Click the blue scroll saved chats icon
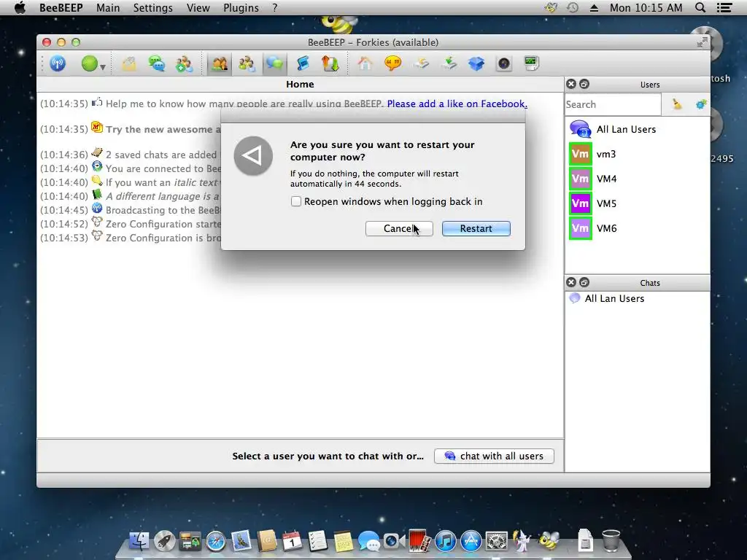The width and height of the screenshot is (747, 560). (x=303, y=64)
